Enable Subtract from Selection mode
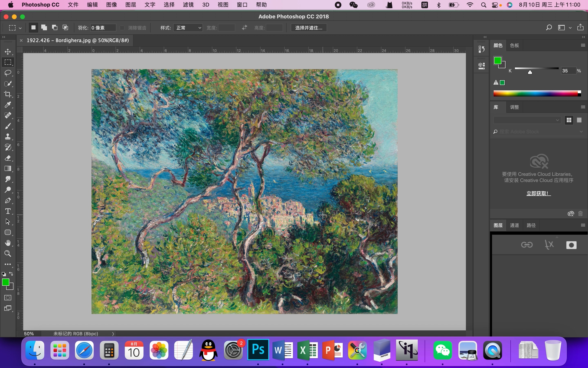 point(55,28)
